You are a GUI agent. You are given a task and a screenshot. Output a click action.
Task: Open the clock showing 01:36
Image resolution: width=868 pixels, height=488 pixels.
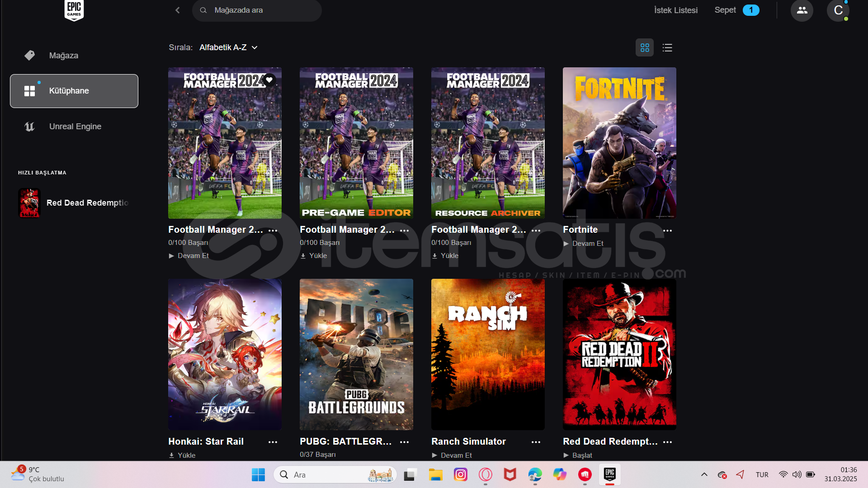point(840,475)
